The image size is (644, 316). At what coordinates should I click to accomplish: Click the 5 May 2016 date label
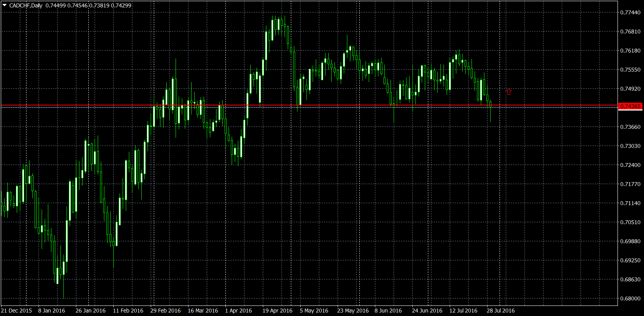tap(314, 311)
